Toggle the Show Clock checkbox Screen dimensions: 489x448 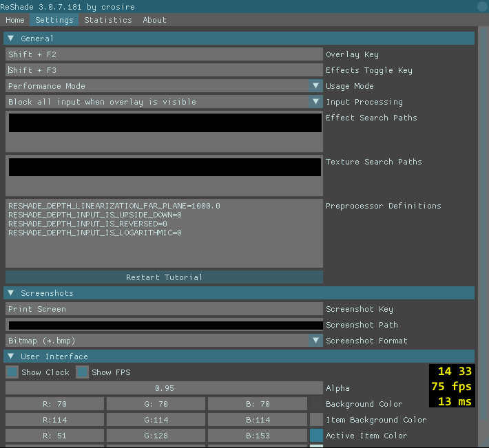(x=12, y=372)
